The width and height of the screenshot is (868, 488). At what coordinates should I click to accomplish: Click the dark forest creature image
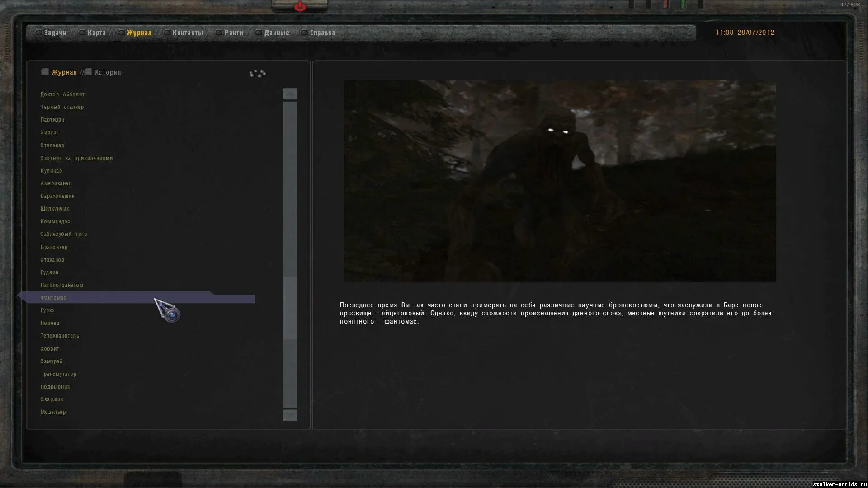[560, 181]
